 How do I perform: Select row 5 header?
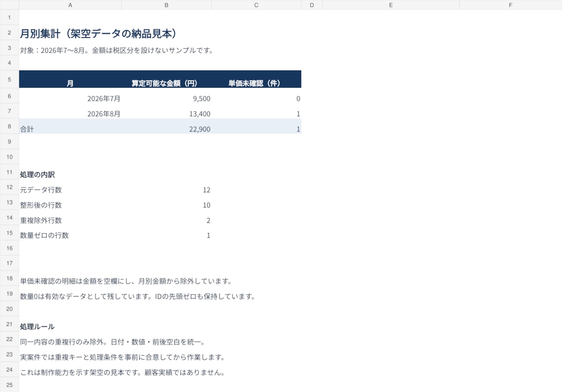pos(9,79)
